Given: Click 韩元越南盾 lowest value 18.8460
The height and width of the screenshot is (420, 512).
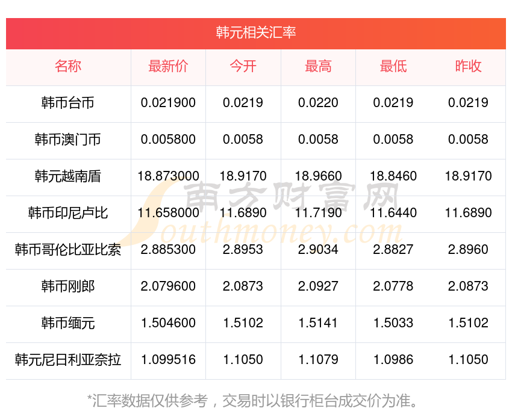Looking at the screenshot, I should point(393,176).
